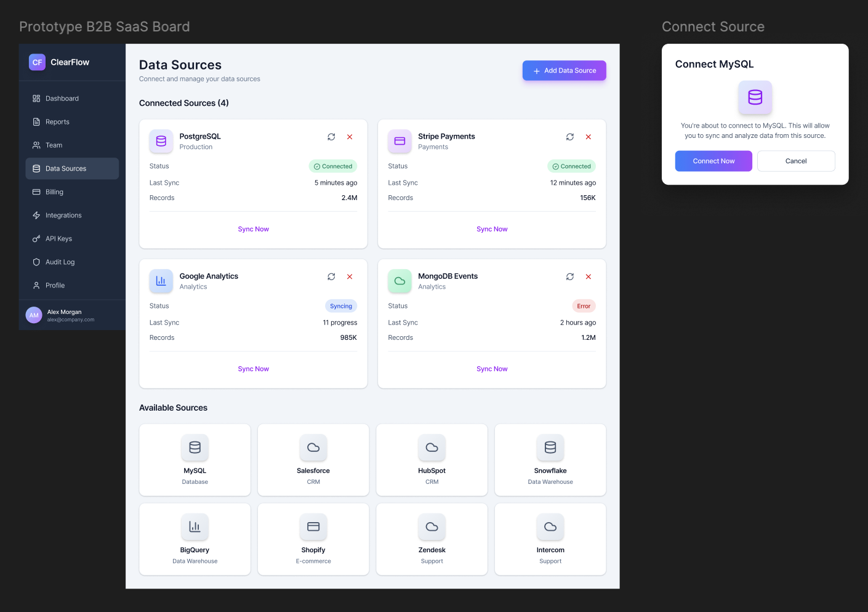Click the 'Connected Sources (4)' heading
Screen dimensions: 868x612
(184, 103)
